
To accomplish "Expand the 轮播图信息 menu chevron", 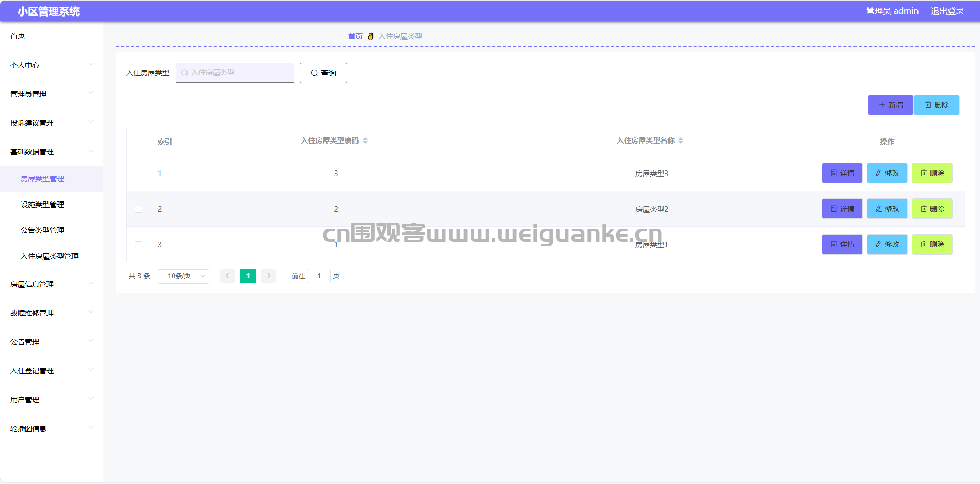I will [x=91, y=428].
